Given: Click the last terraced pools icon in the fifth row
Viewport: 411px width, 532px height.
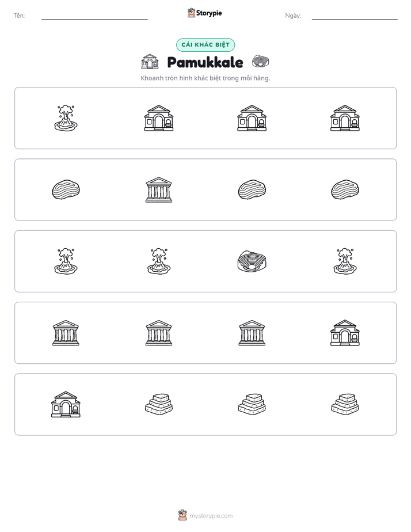Looking at the screenshot, I should [345, 404].
